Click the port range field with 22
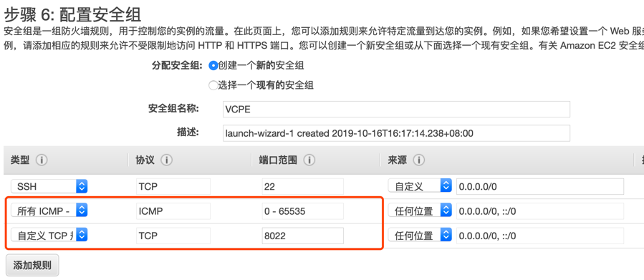This screenshot has width=644, height=280. click(303, 187)
